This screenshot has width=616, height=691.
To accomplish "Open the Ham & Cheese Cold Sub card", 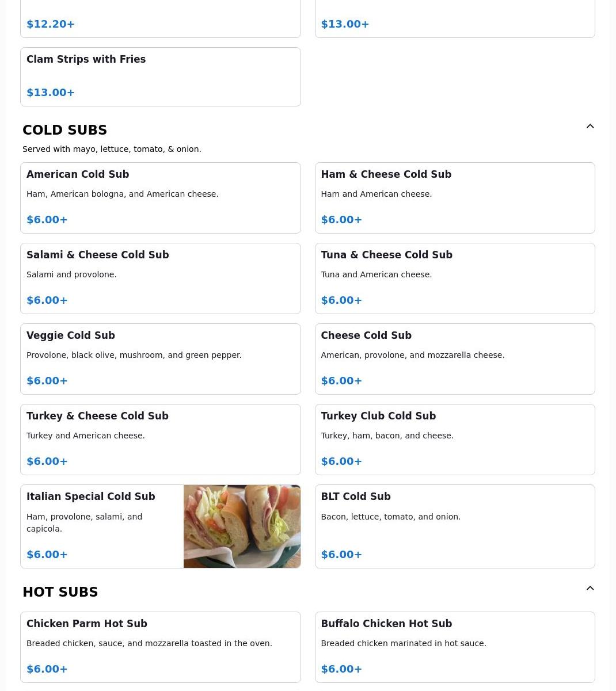I will (x=455, y=198).
